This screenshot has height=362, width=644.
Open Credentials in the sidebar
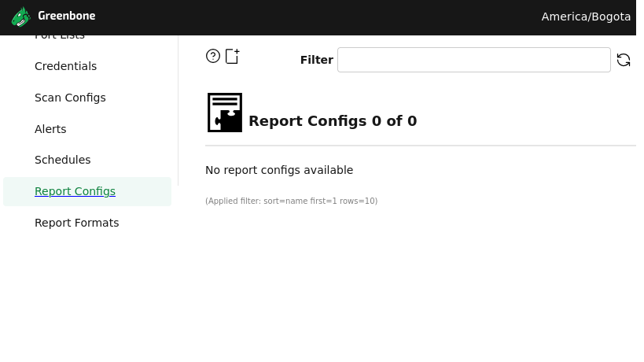click(65, 66)
